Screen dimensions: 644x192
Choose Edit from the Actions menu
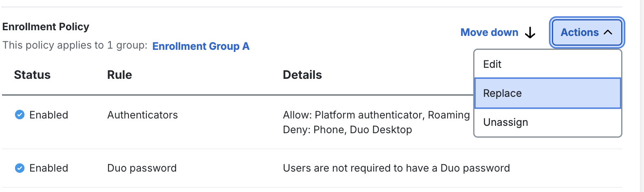[x=492, y=64]
